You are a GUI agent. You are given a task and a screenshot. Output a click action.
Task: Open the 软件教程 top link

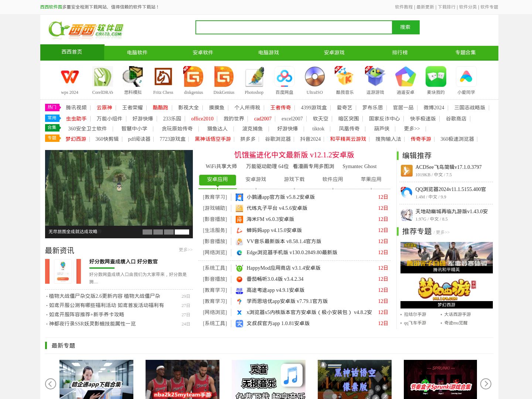click(404, 7)
